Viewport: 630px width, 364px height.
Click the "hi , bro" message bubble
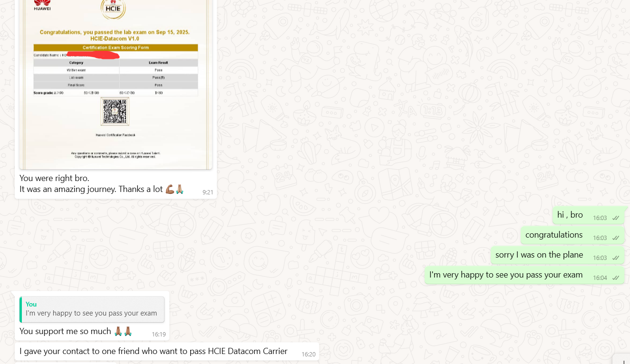click(x=570, y=215)
